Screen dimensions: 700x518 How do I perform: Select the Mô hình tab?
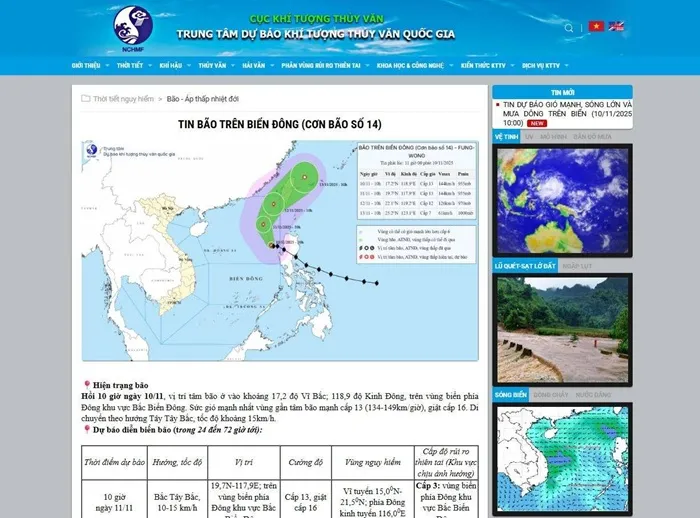coord(553,137)
